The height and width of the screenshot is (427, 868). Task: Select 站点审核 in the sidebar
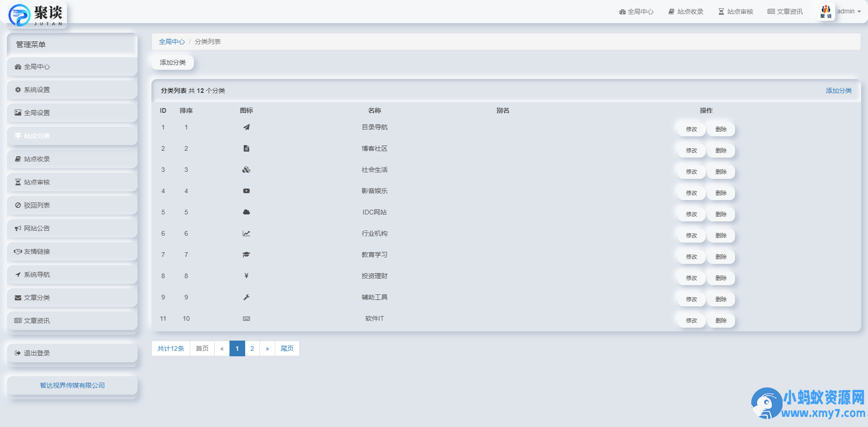coord(37,182)
